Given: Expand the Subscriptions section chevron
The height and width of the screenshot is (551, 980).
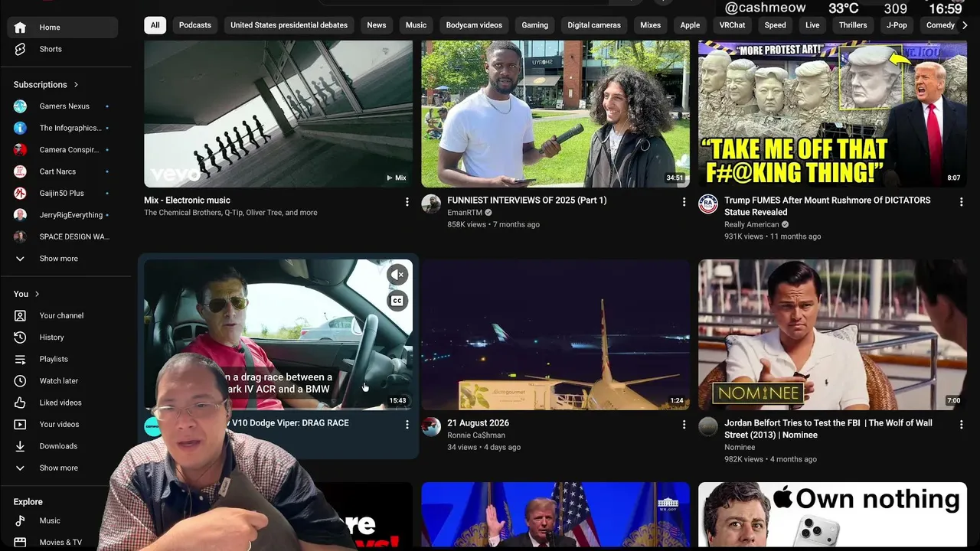Looking at the screenshot, I should tap(76, 85).
